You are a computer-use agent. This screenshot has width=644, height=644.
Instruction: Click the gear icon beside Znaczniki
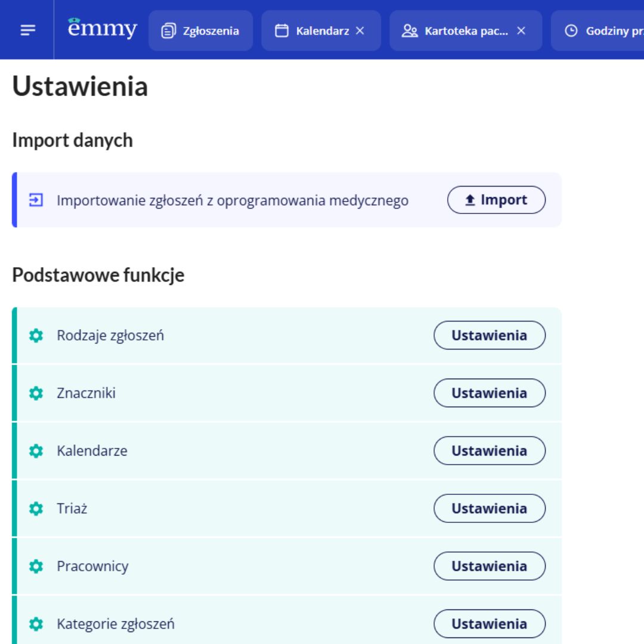click(x=36, y=394)
